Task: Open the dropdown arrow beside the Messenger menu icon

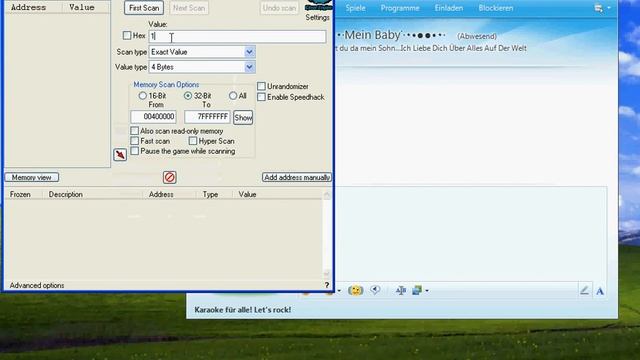Action: click(x=609, y=8)
